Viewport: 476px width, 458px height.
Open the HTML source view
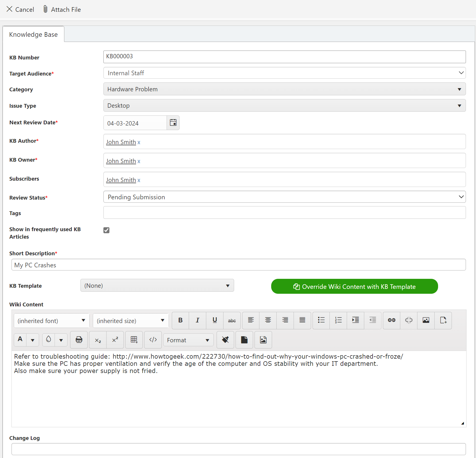pos(153,340)
